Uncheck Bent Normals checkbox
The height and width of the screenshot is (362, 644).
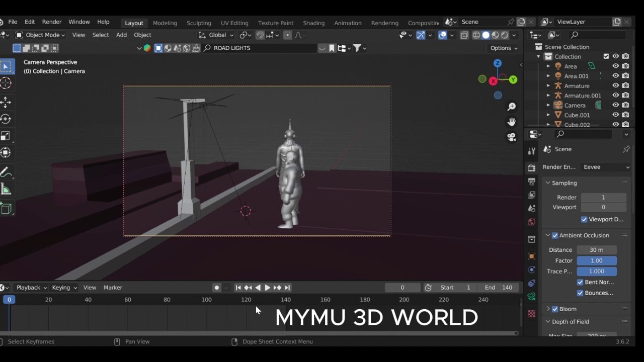pyautogui.click(x=580, y=282)
